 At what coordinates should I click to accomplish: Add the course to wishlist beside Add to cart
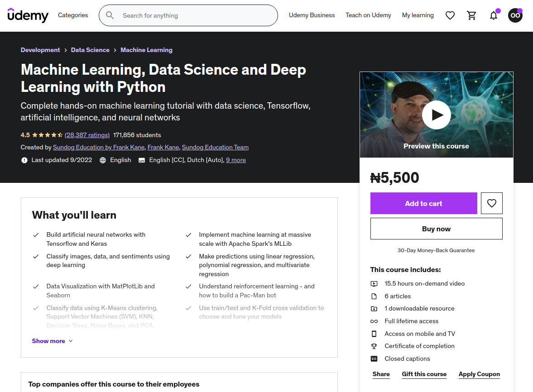click(x=492, y=203)
